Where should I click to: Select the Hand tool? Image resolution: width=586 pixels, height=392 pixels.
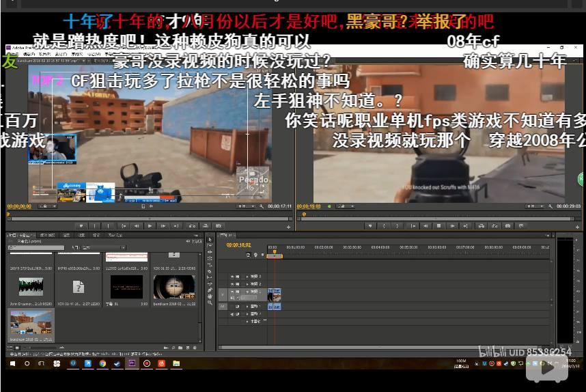pos(210,296)
